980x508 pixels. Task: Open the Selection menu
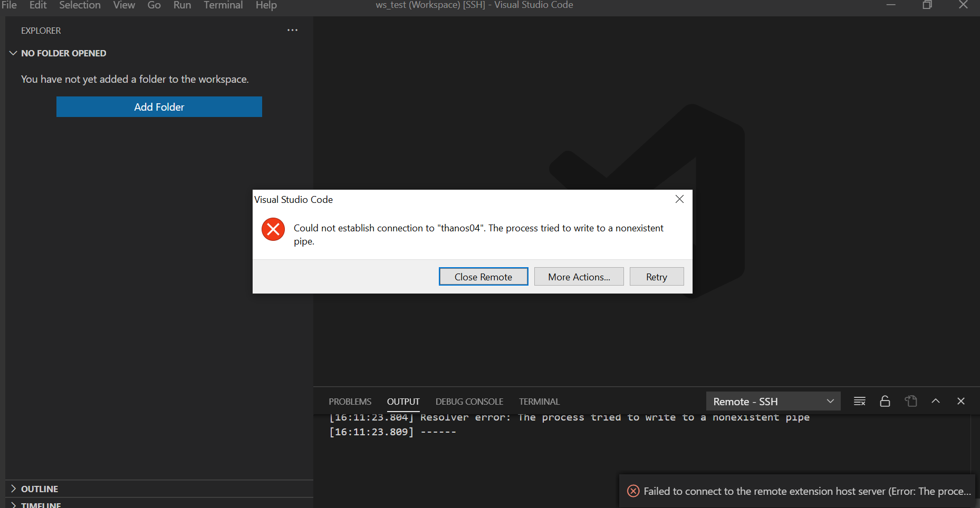80,5
